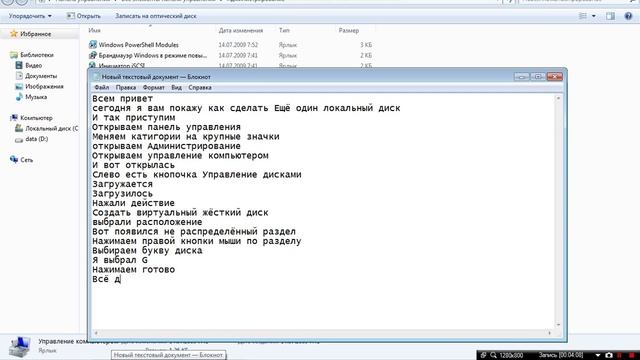Open Видео library
Screen dimensions: 640x360
point(33,65)
